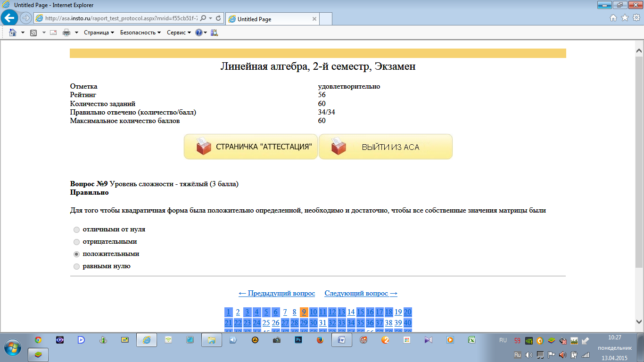Click the 'Линейная алгебра, 2-й семестр, Экзамен' heading
Screen dimensions: 644x362
(x=318, y=66)
